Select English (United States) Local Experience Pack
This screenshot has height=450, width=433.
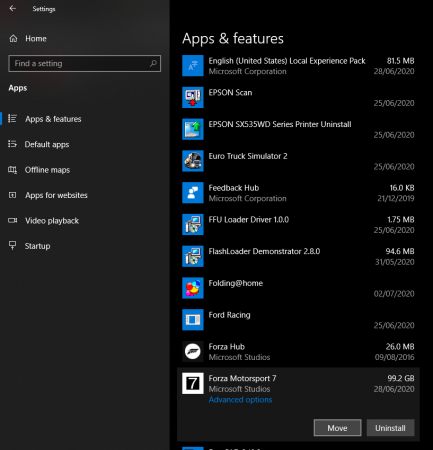[x=287, y=61]
